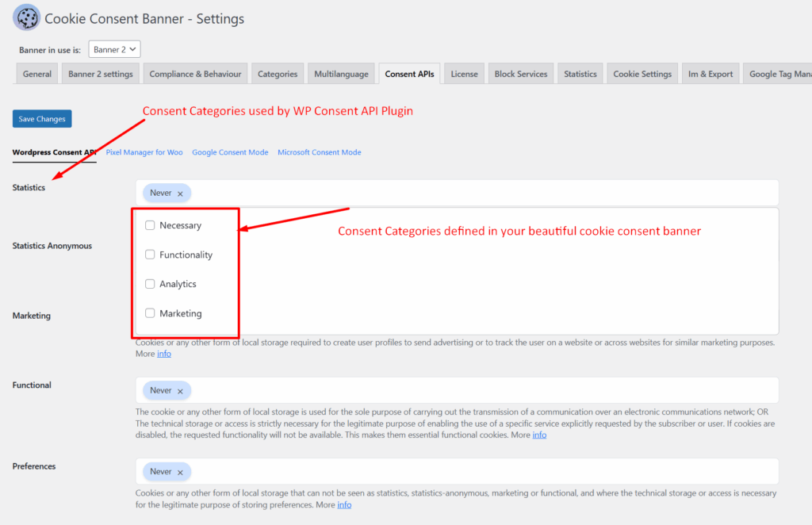Remove the Never tag in Statistics field
This screenshot has width=812, height=525.
tap(180, 194)
